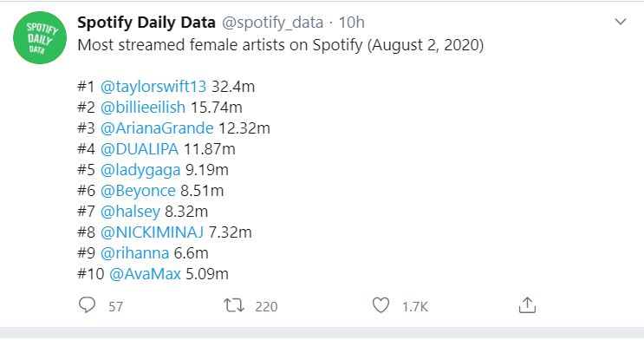Image resolution: width=644 pixels, height=340 pixels.
Task: Open the Spotify Daily Data account name
Action: (x=146, y=23)
